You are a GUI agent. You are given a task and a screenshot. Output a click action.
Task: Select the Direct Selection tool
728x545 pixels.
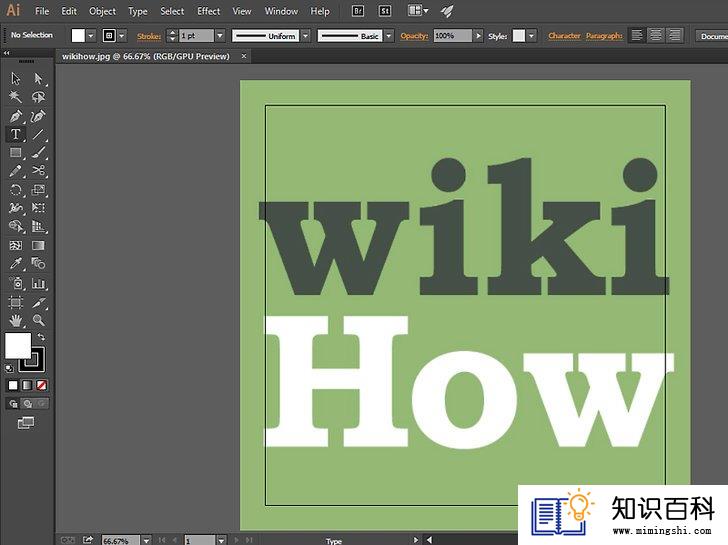(x=39, y=78)
